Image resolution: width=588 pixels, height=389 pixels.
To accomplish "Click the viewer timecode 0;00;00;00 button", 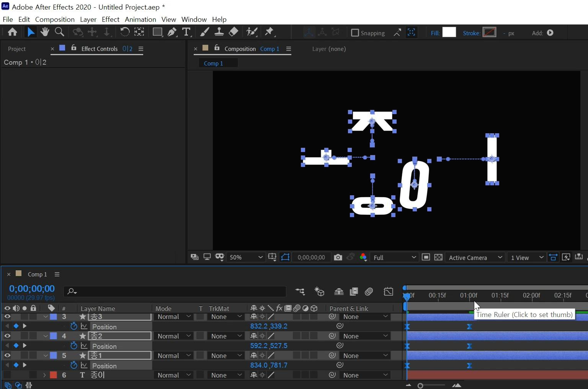I will pos(311,257).
